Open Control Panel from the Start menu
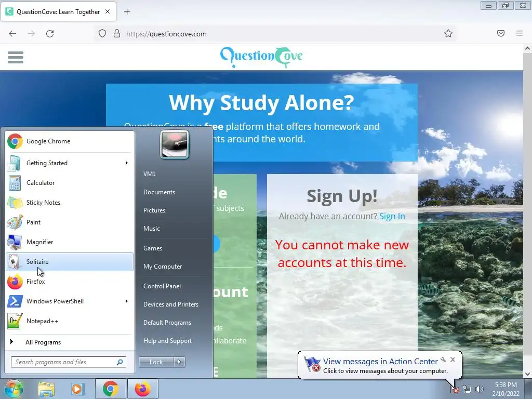 [162, 286]
